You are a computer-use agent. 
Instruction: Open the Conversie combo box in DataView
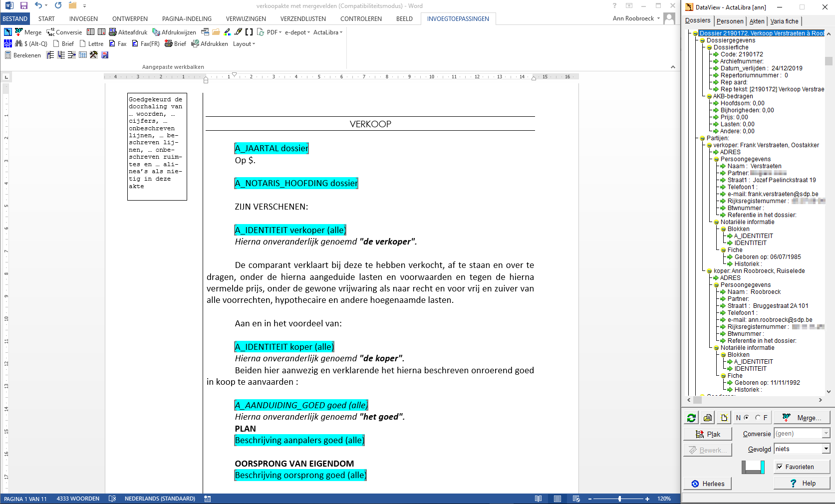point(802,433)
